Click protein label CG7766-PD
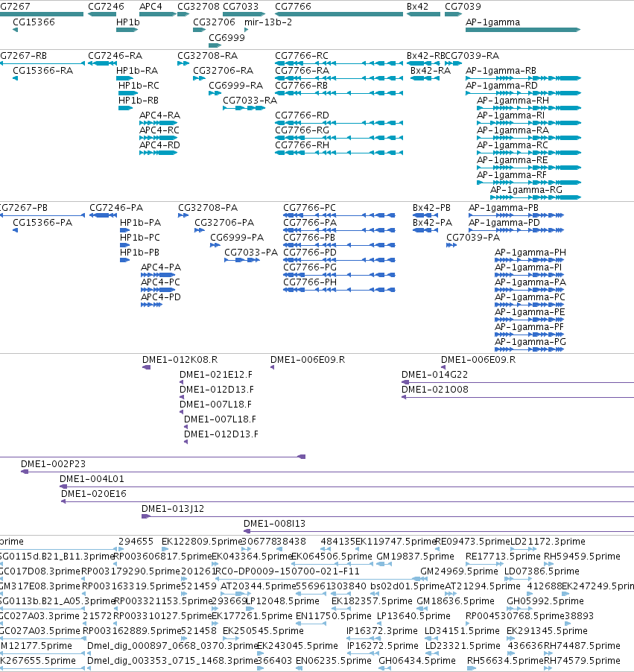This screenshot has width=634, height=672. pos(310,253)
